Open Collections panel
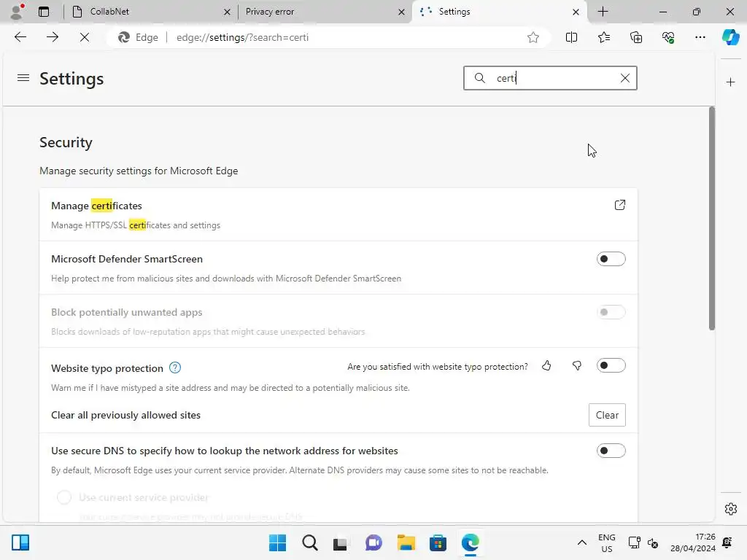The height and width of the screenshot is (560, 747). [x=636, y=37]
